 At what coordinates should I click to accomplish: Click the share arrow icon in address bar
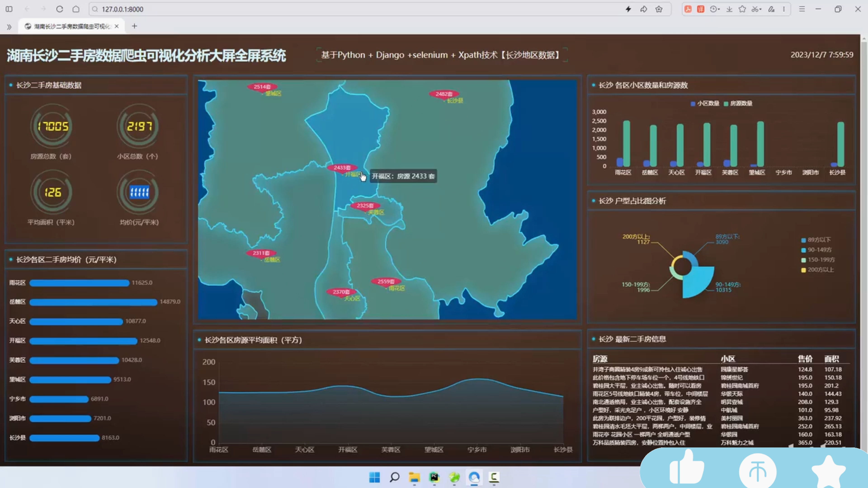click(x=644, y=9)
